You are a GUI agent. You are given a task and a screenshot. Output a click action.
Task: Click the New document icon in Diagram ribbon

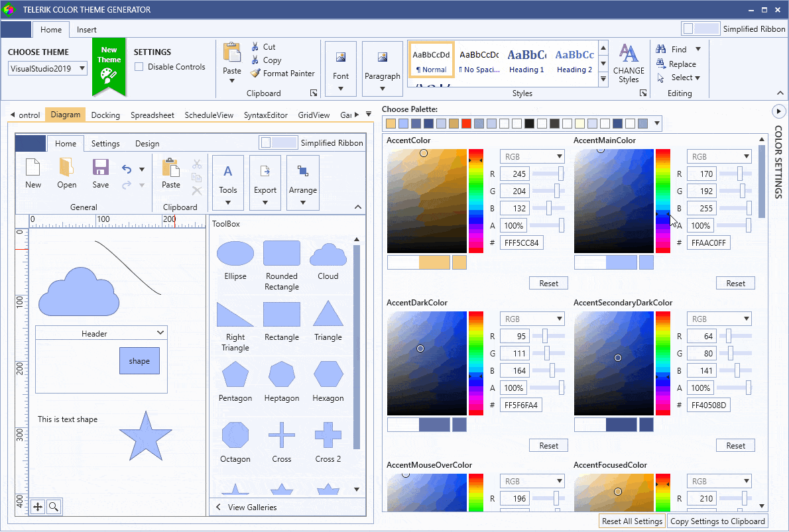(x=32, y=168)
